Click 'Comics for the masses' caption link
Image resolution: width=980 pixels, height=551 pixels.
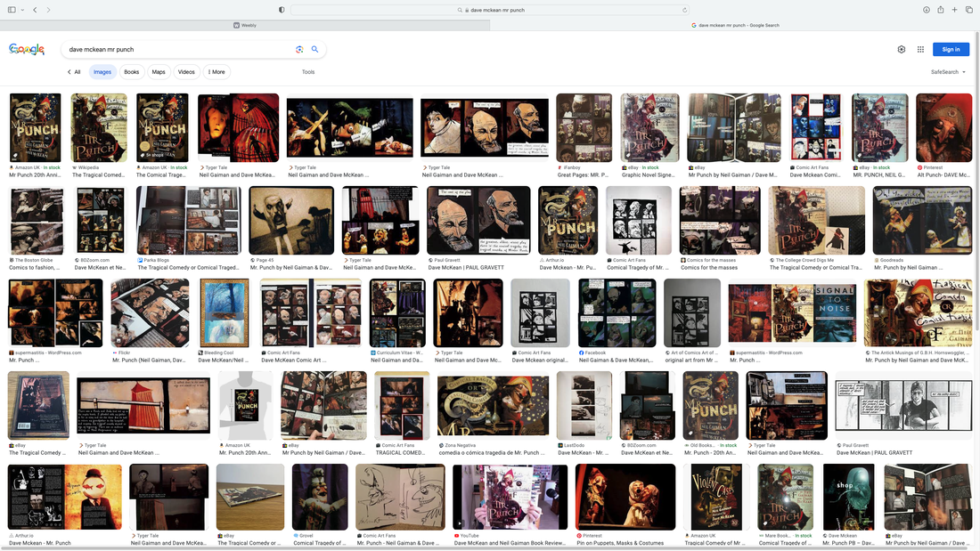[709, 267]
